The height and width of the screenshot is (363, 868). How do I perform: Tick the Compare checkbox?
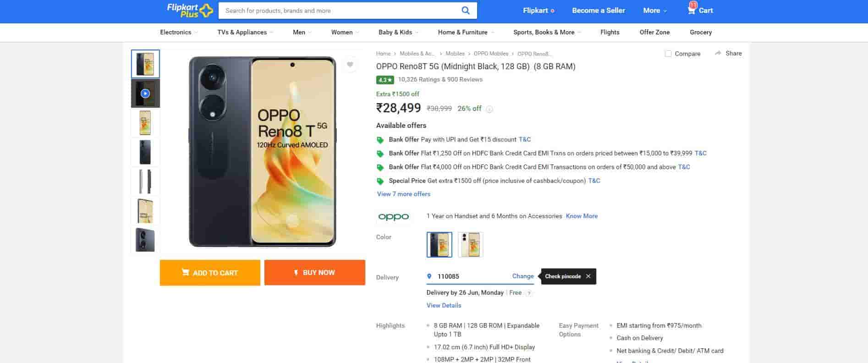pyautogui.click(x=668, y=54)
